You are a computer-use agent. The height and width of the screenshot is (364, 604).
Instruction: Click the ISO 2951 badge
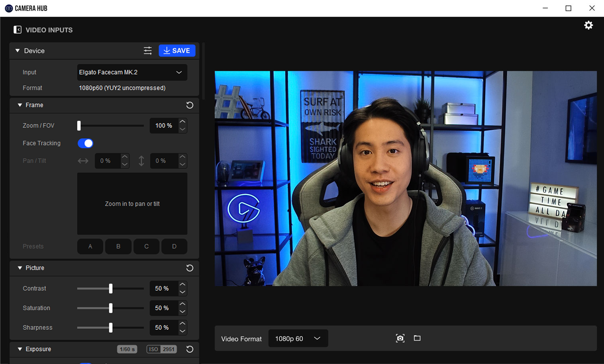(x=161, y=349)
